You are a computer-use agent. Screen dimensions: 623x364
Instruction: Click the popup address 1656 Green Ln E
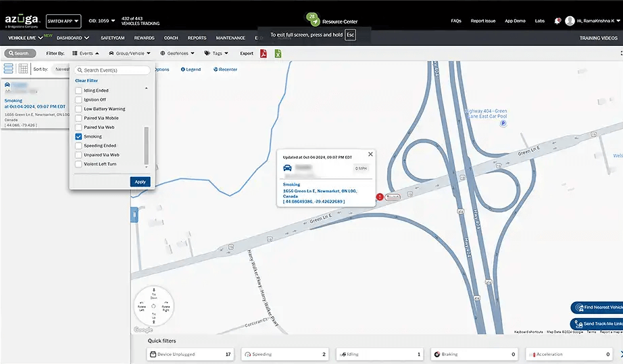320,193
